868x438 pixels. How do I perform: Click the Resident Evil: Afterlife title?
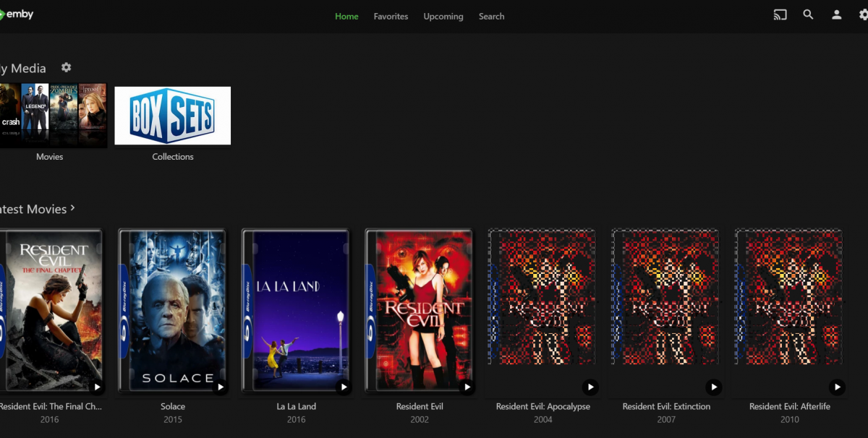(x=790, y=406)
